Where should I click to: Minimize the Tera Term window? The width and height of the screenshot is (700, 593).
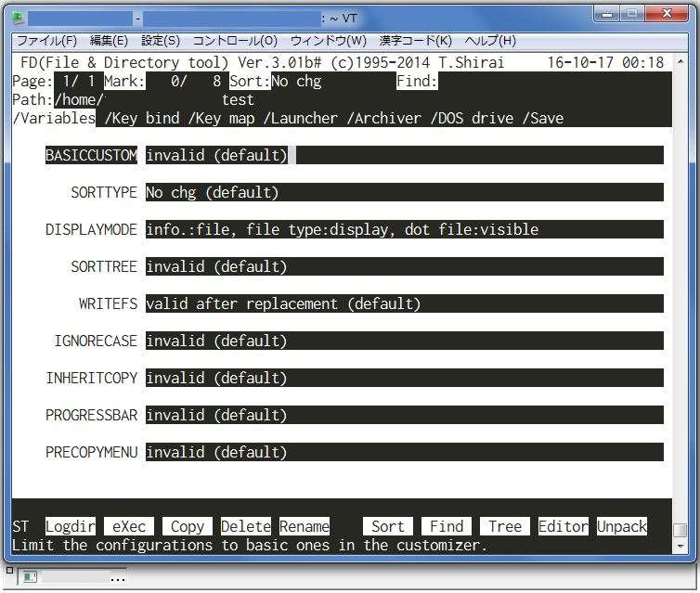606,14
